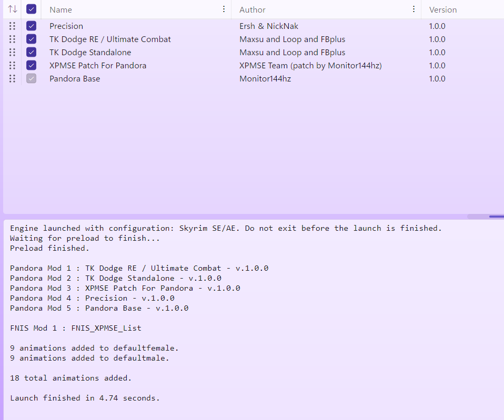The height and width of the screenshot is (420, 504).
Task: Open the Name column options menu
Action: (x=224, y=9)
